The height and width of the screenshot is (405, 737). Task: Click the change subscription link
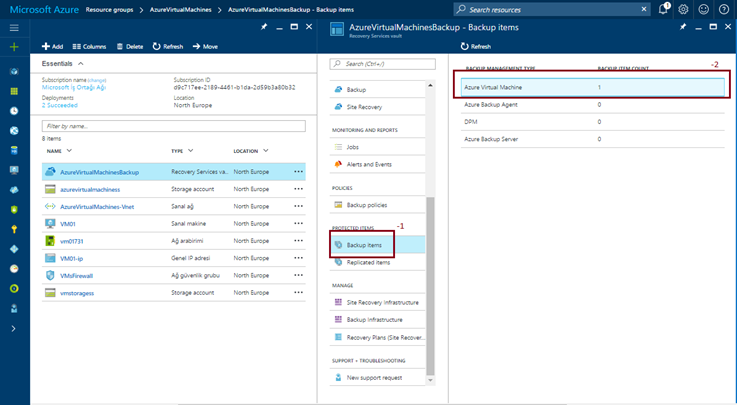coord(97,80)
